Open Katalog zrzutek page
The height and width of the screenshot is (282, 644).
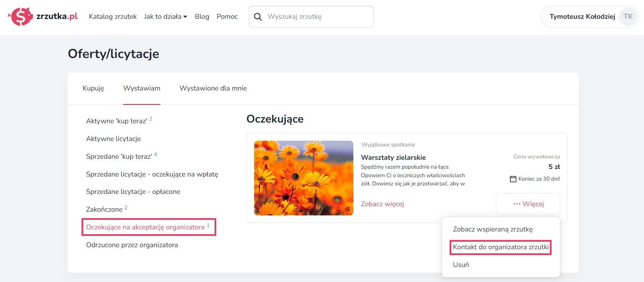pyautogui.click(x=113, y=16)
